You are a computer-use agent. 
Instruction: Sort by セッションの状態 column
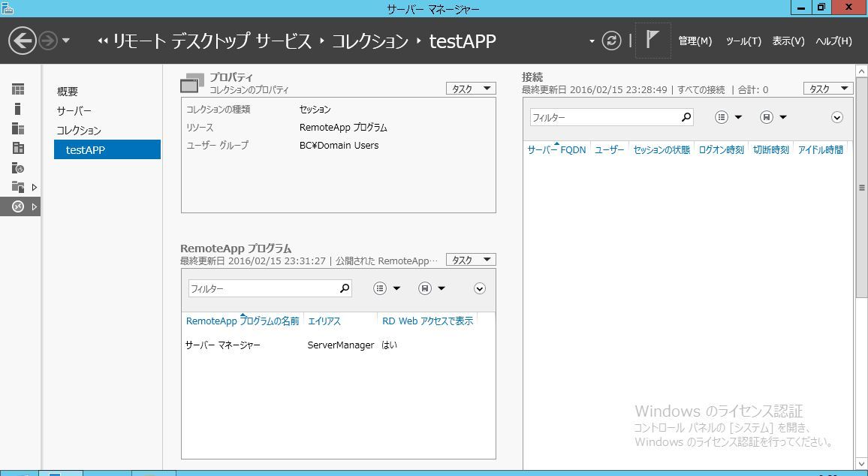pos(662,149)
